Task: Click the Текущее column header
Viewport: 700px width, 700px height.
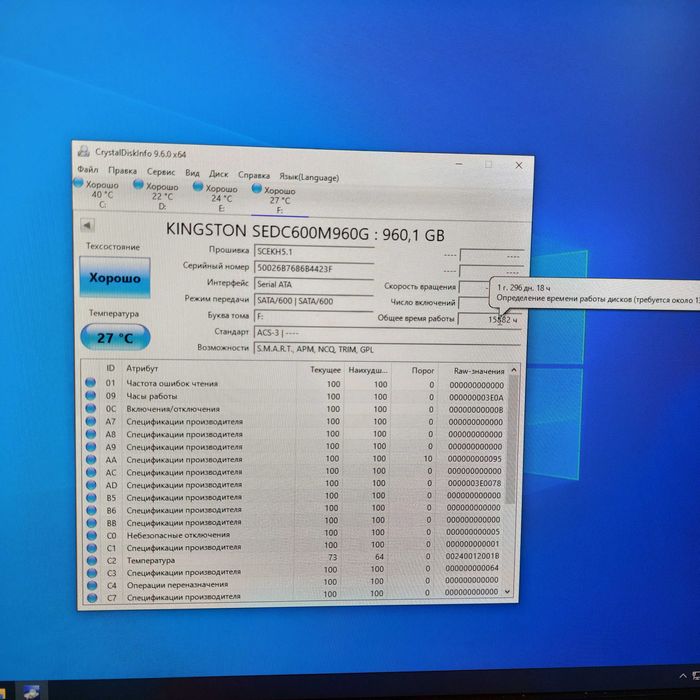Action: click(325, 370)
